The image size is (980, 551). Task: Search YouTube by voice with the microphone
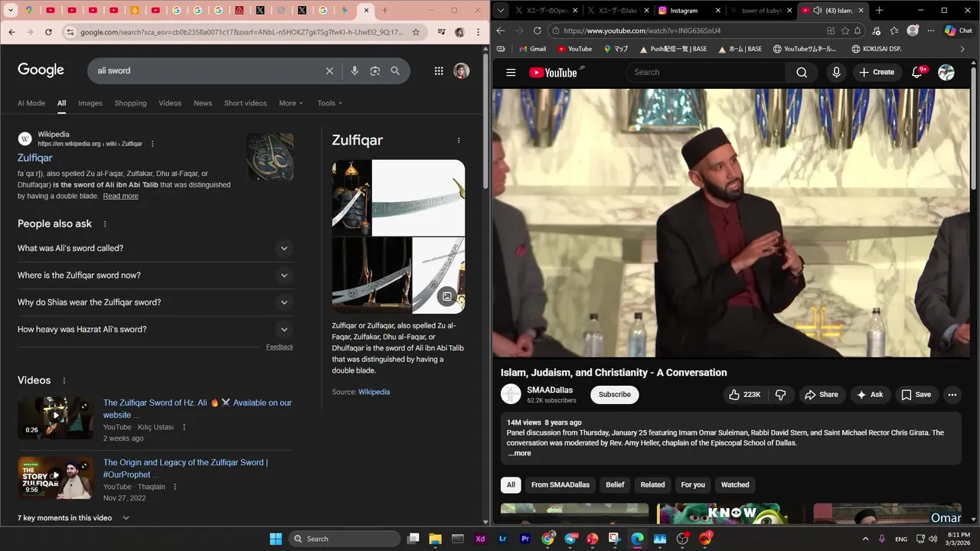[x=836, y=72]
